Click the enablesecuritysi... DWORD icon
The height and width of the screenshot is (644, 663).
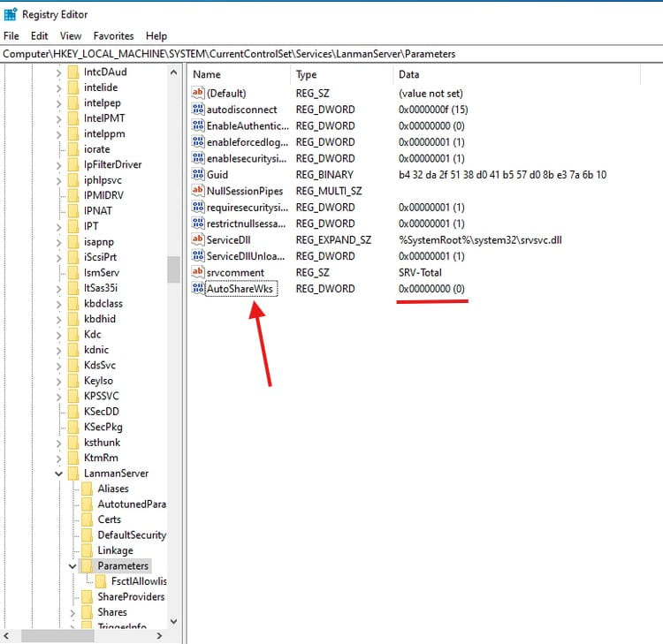[198, 158]
